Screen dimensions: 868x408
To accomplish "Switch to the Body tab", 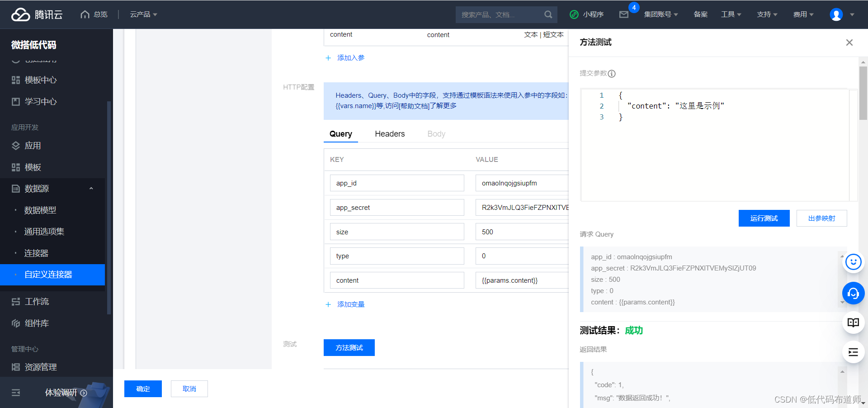I will click(436, 134).
